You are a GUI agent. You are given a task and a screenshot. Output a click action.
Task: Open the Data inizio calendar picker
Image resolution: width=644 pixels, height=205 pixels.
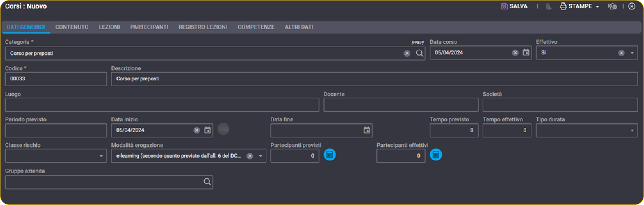pyautogui.click(x=207, y=130)
